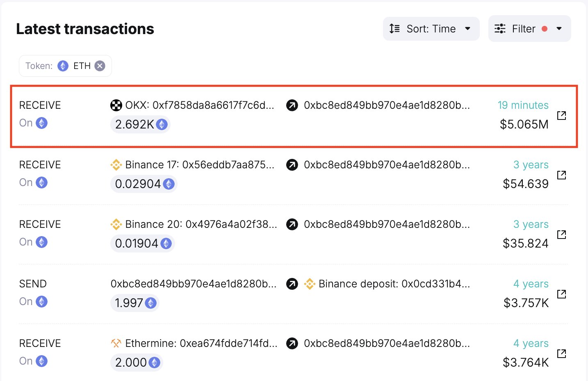Image resolution: width=588 pixels, height=381 pixels.
Task: Select the 19 minutes timestamp
Action: (x=523, y=106)
